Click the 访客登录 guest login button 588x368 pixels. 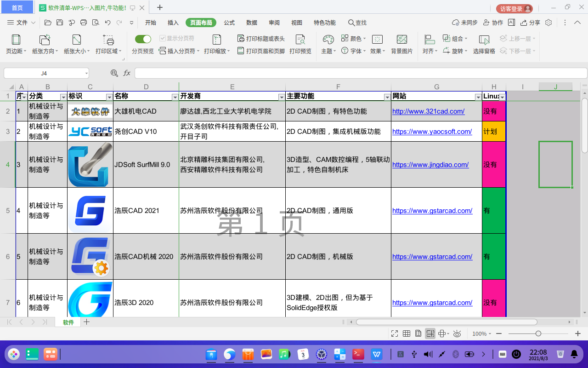click(x=514, y=9)
